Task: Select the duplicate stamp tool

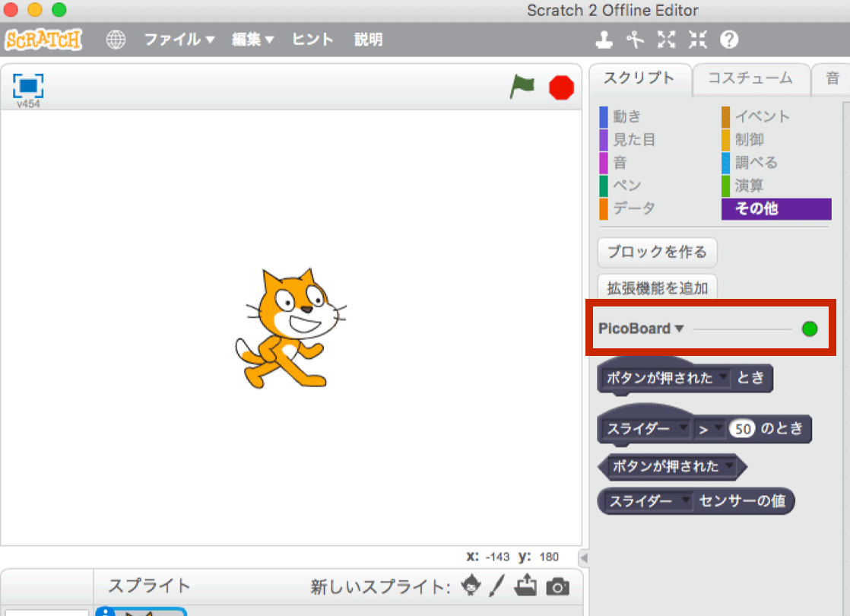Action: tap(604, 40)
